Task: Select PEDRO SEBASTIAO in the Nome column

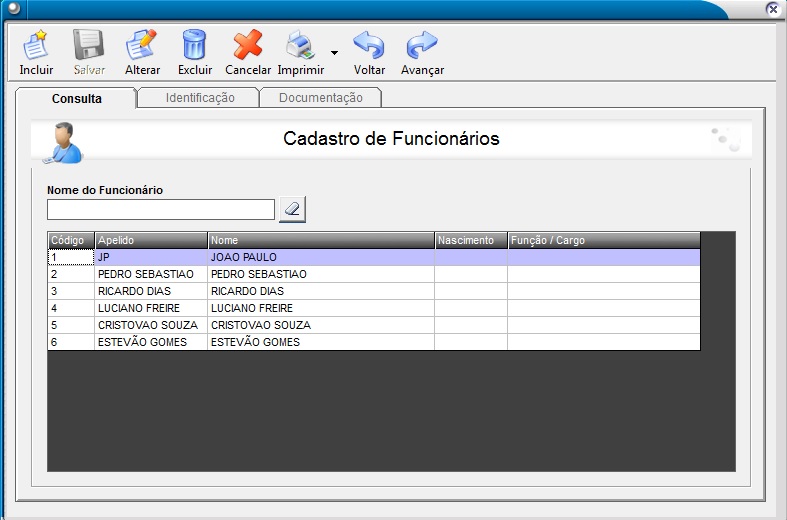Action: pyautogui.click(x=321, y=275)
